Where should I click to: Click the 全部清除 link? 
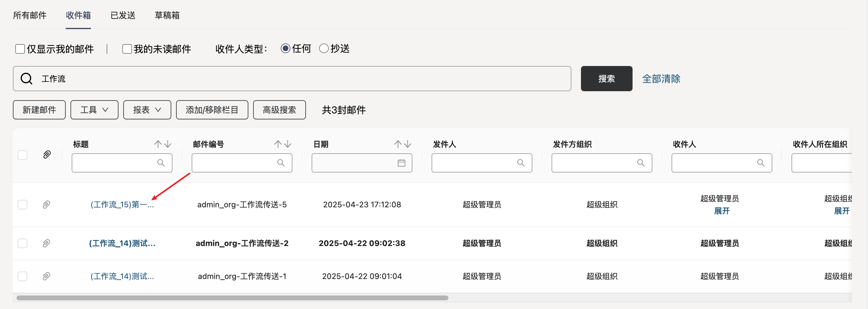click(661, 79)
